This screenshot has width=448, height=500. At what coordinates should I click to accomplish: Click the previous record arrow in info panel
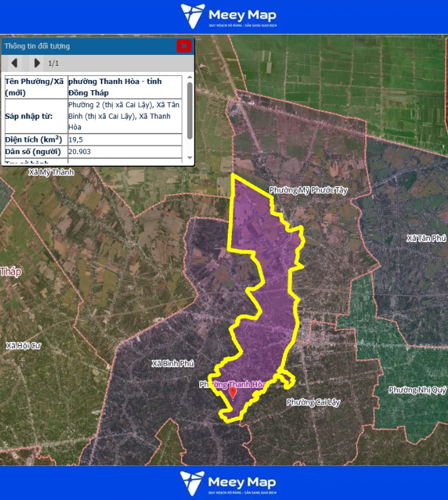point(14,63)
